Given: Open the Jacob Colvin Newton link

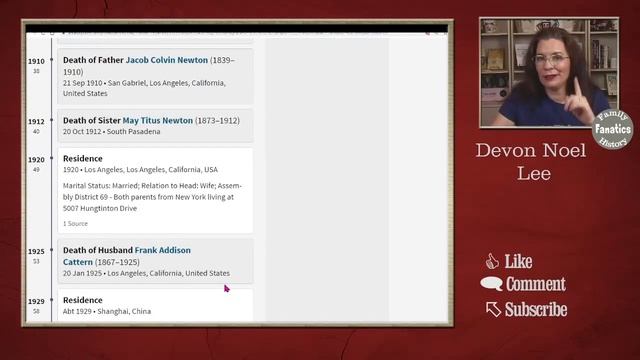Looking at the screenshot, I should pos(167,60).
